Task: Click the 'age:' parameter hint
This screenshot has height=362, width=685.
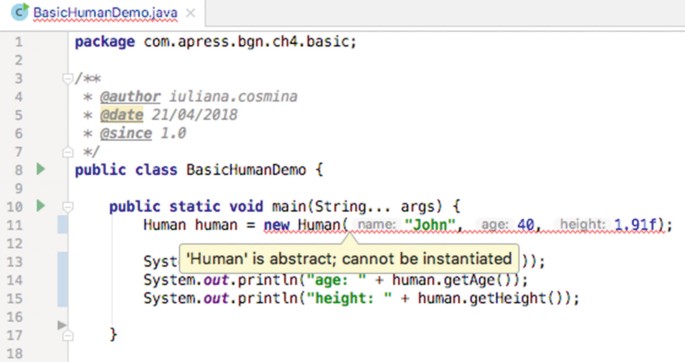Action: (x=495, y=224)
